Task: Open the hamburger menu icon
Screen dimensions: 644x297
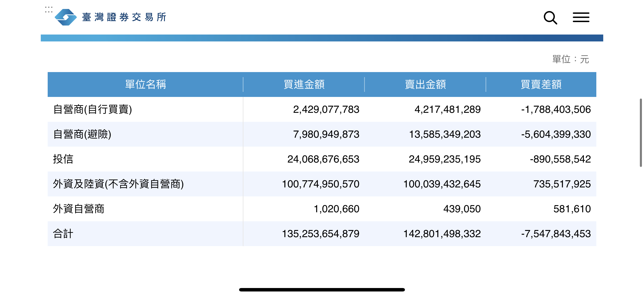Action: tap(581, 17)
